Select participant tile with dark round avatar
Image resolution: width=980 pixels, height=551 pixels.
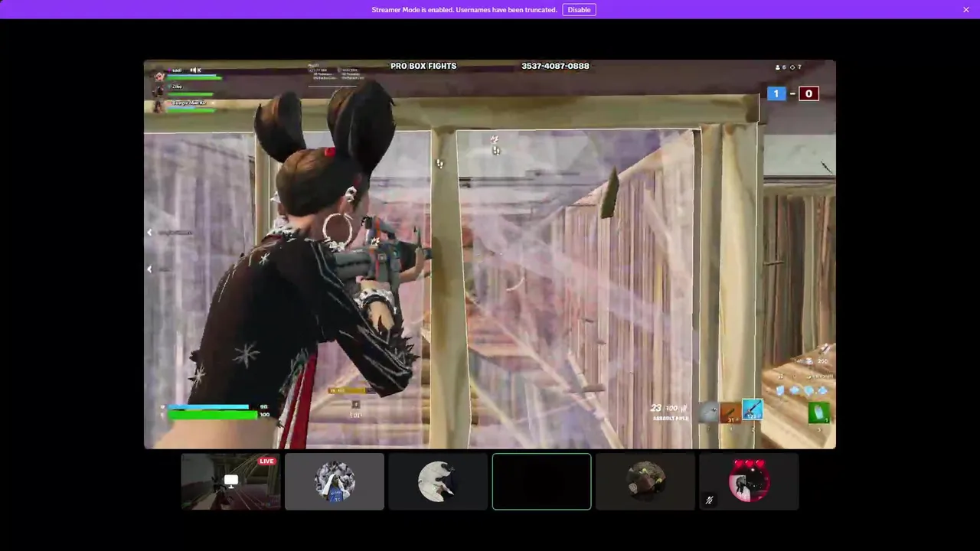645,481
